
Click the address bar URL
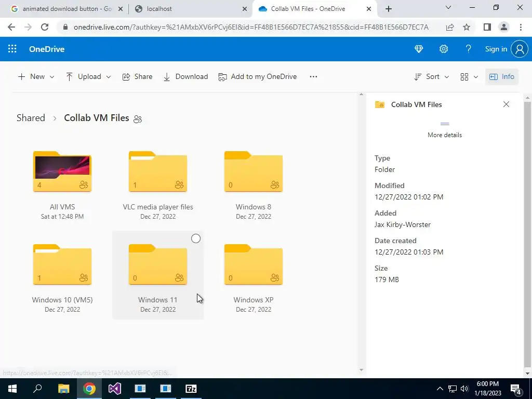(251, 27)
